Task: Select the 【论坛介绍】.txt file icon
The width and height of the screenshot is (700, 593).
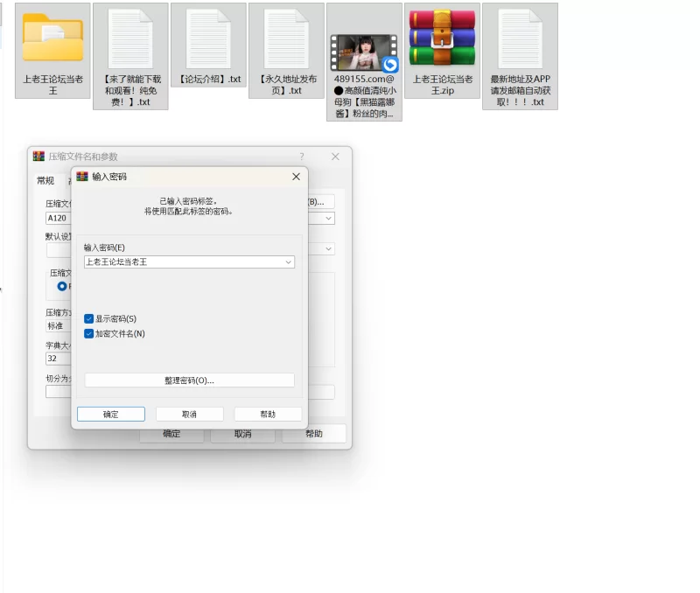Action: click(208, 38)
